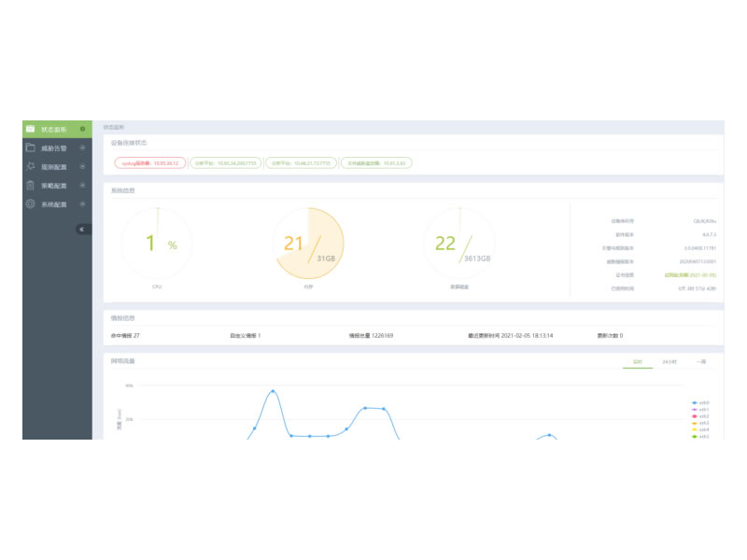The width and height of the screenshot is (747, 560).
Task: Click the red syslog server status tag
Action: coord(150,162)
